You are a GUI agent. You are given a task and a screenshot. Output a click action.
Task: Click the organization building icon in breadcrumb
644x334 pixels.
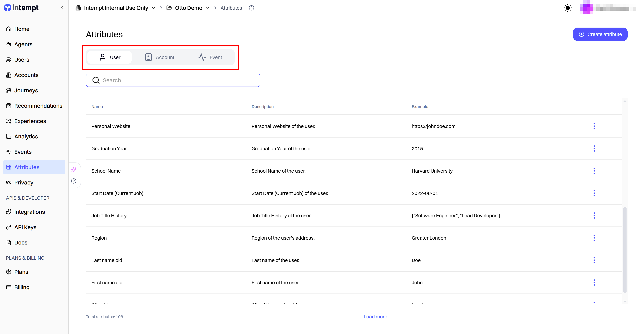point(78,8)
